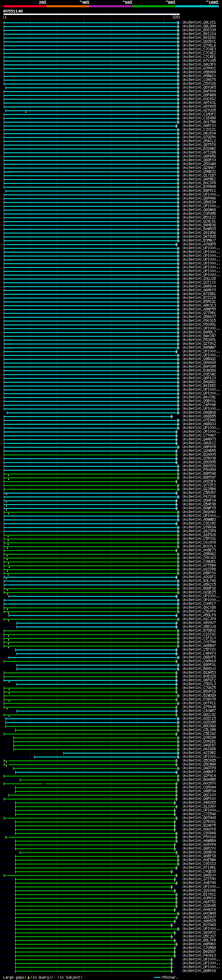Select the UniRef100_B9I2I4 label
222x980 pixels.
[x=199, y=34]
